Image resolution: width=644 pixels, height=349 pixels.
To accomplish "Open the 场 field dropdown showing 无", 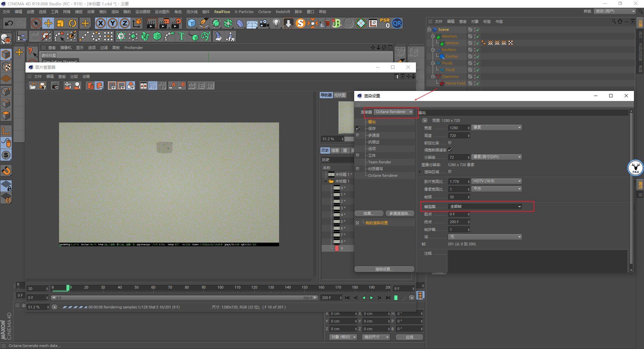I will [x=485, y=237].
